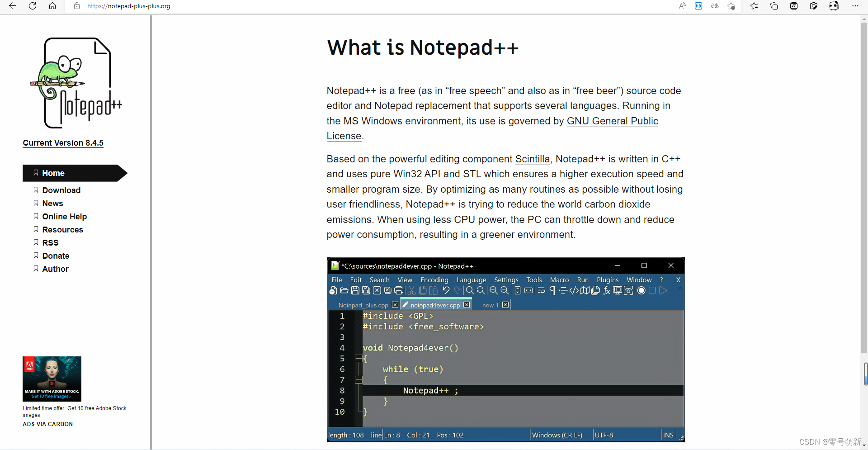
Task: Close the Notepad_plus.cpp tab via its X
Action: (x=395, y=305)
